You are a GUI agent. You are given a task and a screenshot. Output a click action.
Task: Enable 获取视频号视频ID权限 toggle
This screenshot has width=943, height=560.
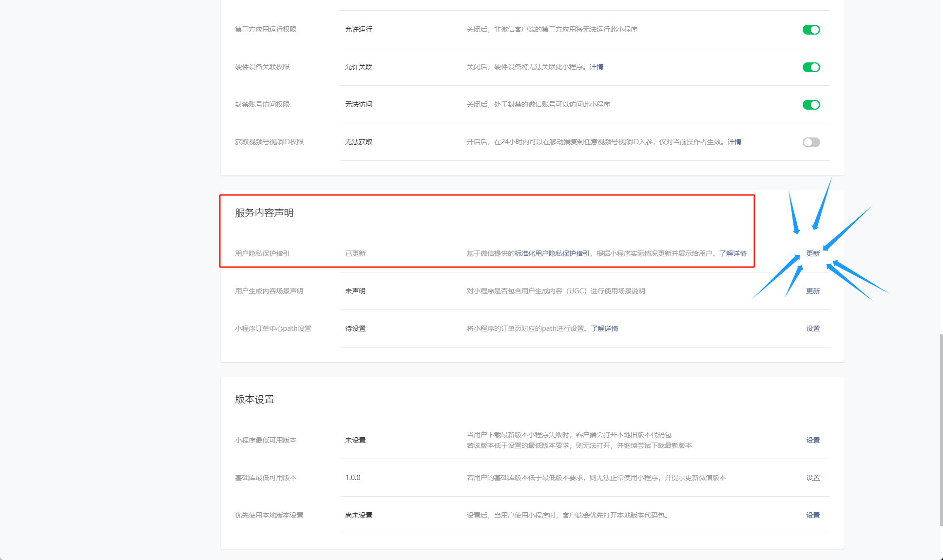pos(811,142)
